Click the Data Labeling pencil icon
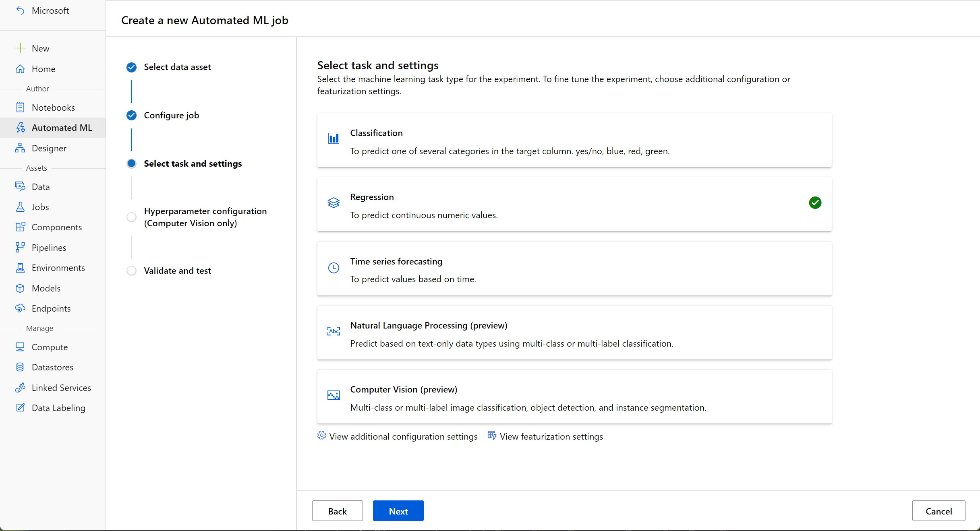This screenshot has height=531, width=980. [x=20, y=408]
